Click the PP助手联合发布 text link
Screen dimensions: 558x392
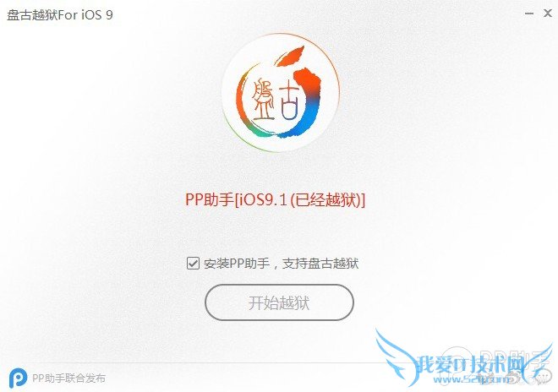pos(68,378)
